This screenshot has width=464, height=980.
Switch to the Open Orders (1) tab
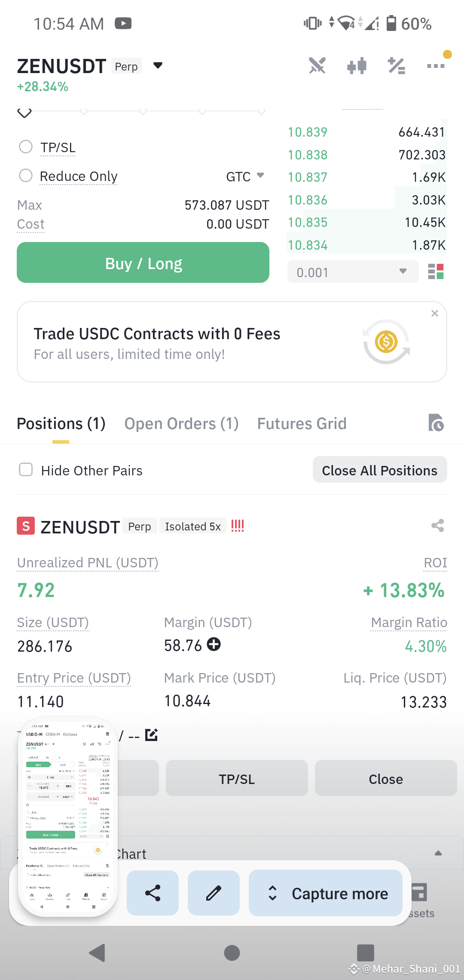tap(181, 423)
